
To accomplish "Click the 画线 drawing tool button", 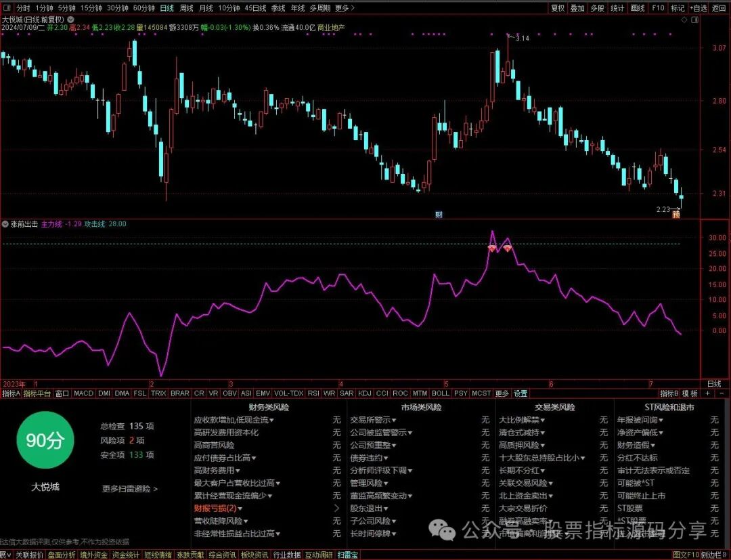I will [x=638, y=8].
